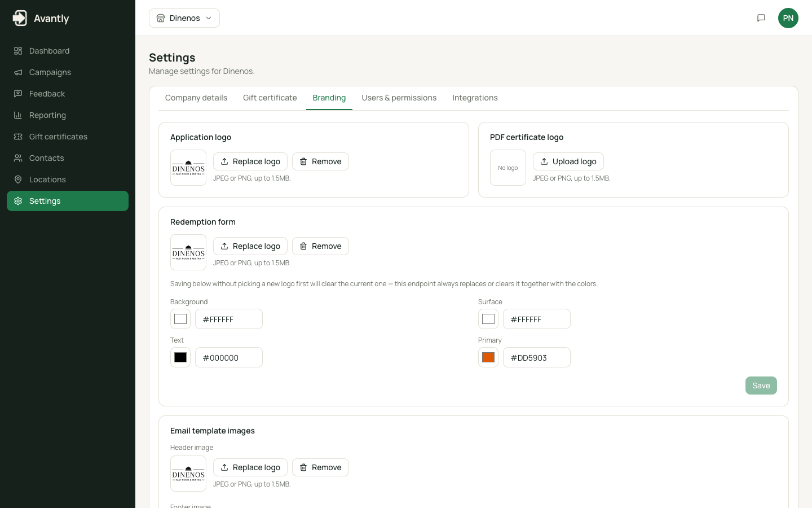This screenshot has width=812, height=508.
Task: Switch to the Gift certificate tab
Action: click(270, 98)
